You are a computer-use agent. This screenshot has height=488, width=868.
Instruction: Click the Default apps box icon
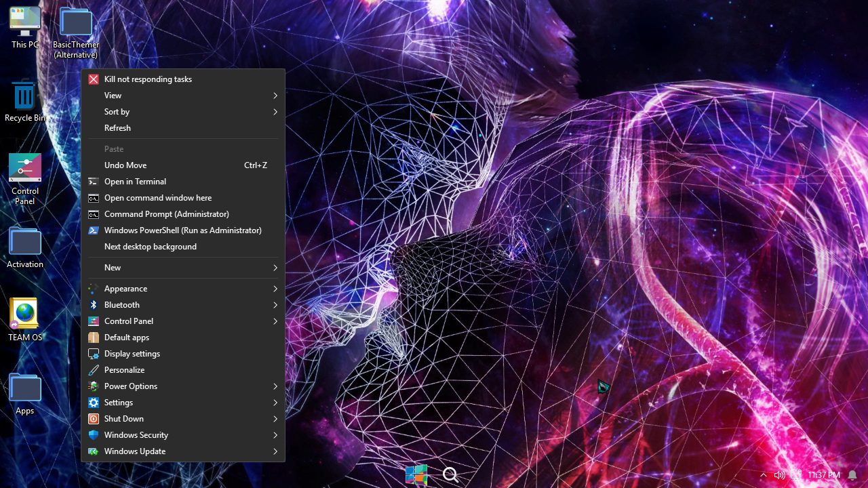94,338
